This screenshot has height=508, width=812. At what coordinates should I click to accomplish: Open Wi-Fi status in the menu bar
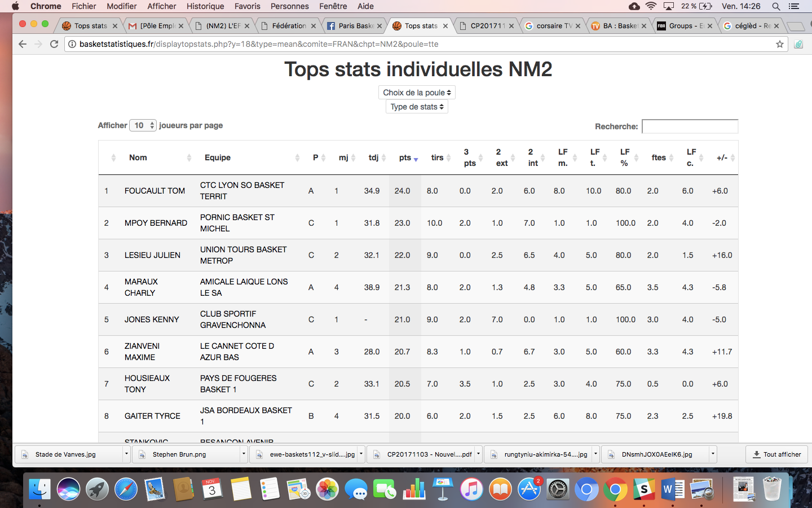651,6
